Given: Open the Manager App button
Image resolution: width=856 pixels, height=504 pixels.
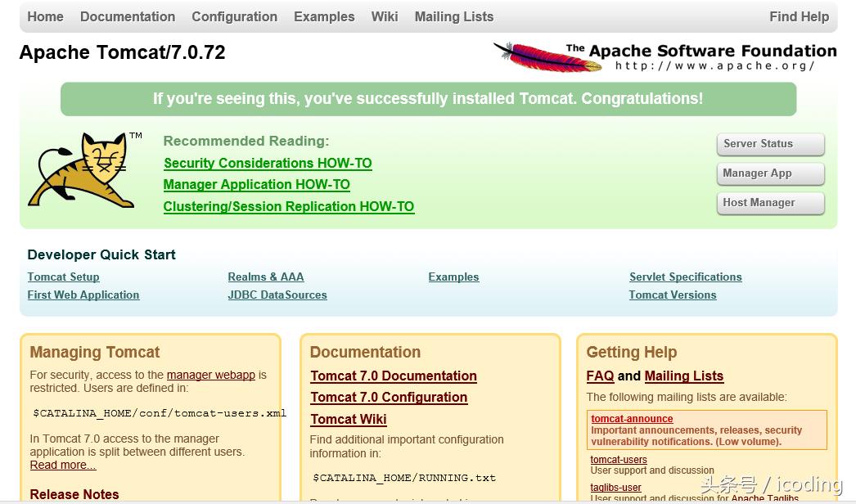Looking at the screenshot, I should coord(770,173).
